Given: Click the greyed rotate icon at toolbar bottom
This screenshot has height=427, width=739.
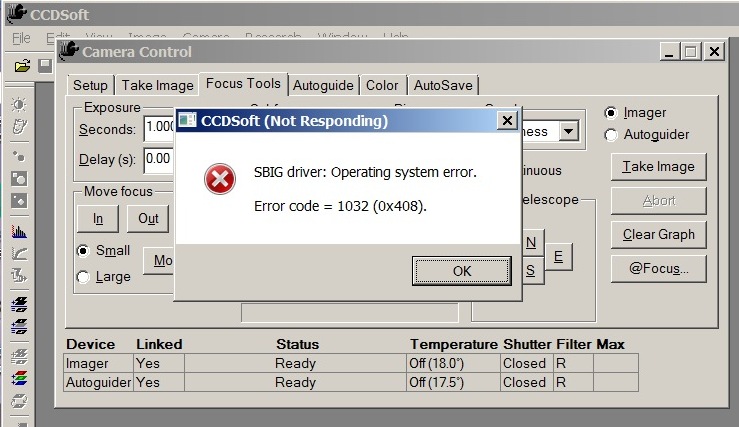Looking at the screenshot, I should click(19, 401).
